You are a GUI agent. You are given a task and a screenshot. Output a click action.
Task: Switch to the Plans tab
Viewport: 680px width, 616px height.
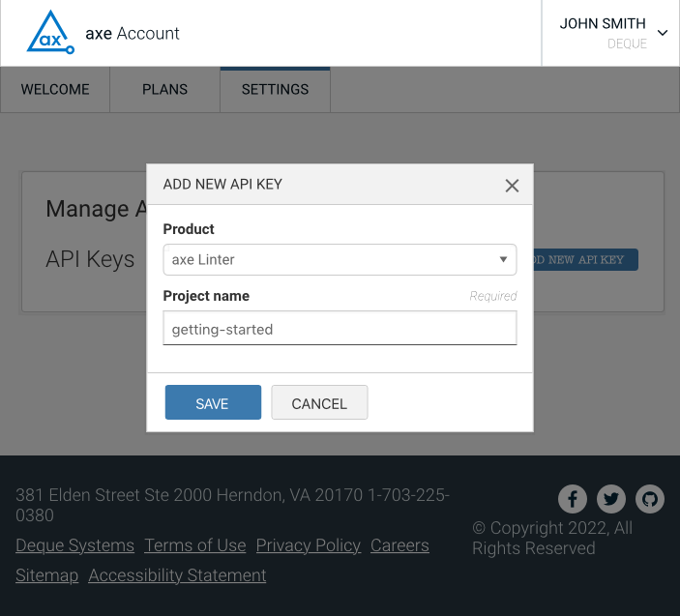[x=164, y=89]
